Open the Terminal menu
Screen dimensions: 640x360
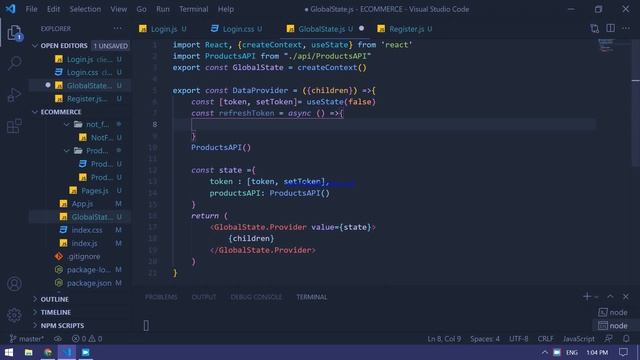(x=193, y=9)
